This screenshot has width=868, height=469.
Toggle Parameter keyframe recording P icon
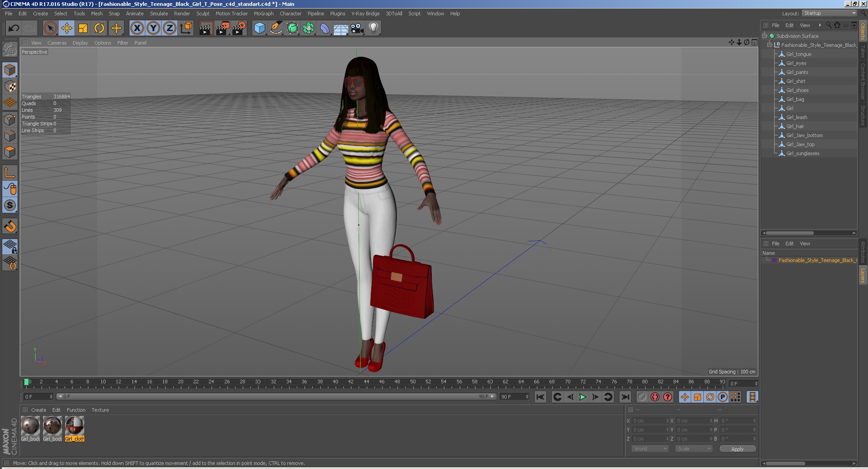point(722,397)
